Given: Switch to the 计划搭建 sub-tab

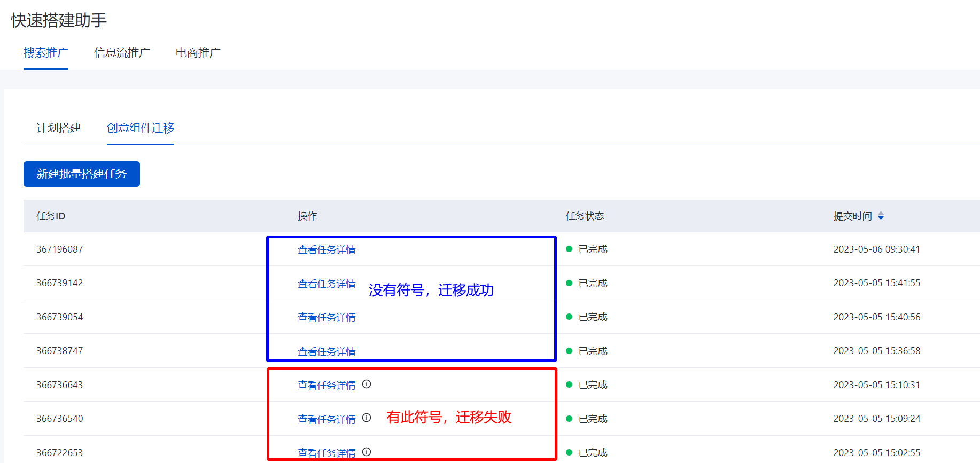Looking at the screenshot, I should pos(59,128).
